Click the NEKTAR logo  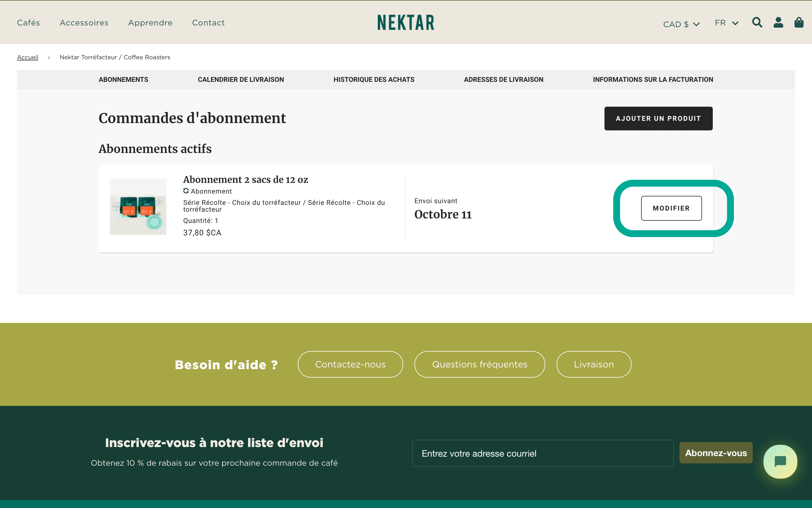pyautogui.click(x=406, y=23)
